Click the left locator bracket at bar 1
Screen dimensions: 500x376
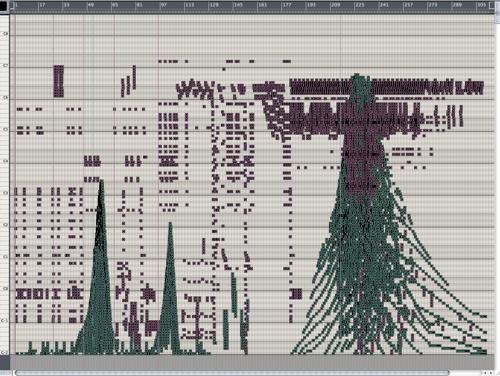(x=12, y=5)
